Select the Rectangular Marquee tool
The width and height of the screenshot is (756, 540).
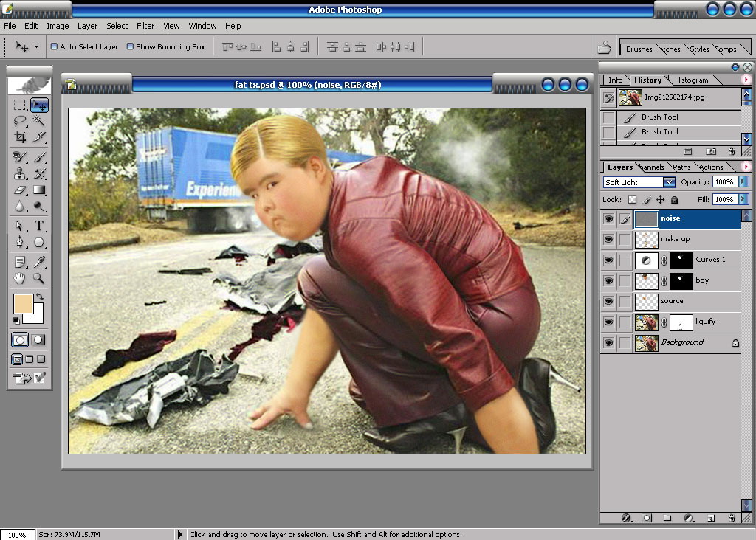pyautogui.click(x=20, y=105)
